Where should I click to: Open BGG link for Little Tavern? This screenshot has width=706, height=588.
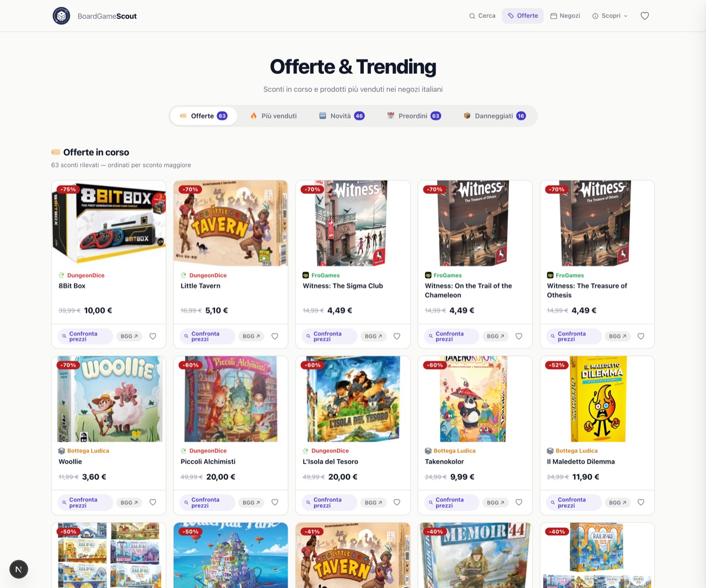[x=251, y=336]
